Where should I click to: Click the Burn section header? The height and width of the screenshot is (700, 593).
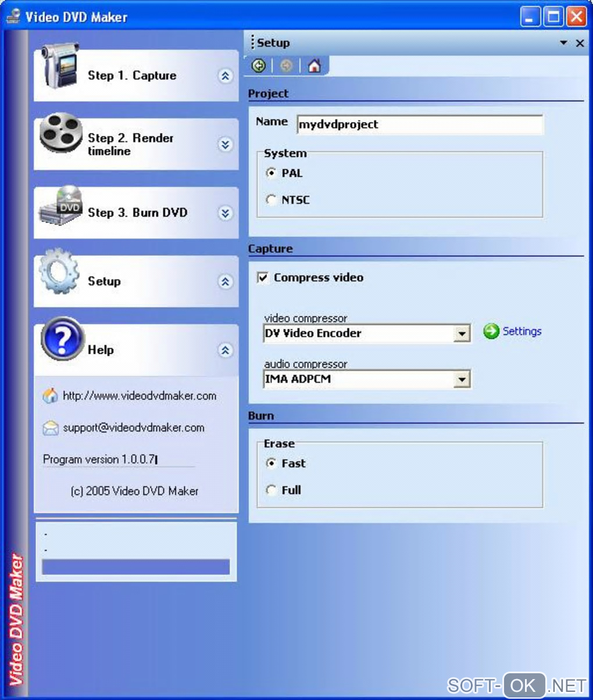(x=261, y=416)
